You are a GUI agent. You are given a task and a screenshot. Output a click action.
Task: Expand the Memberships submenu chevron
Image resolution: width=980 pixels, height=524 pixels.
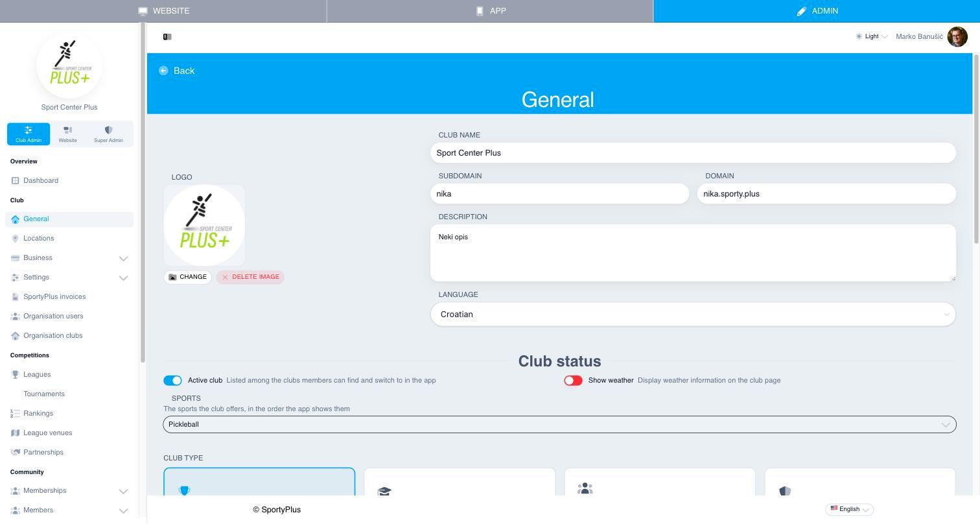click(x=123, y=491)
